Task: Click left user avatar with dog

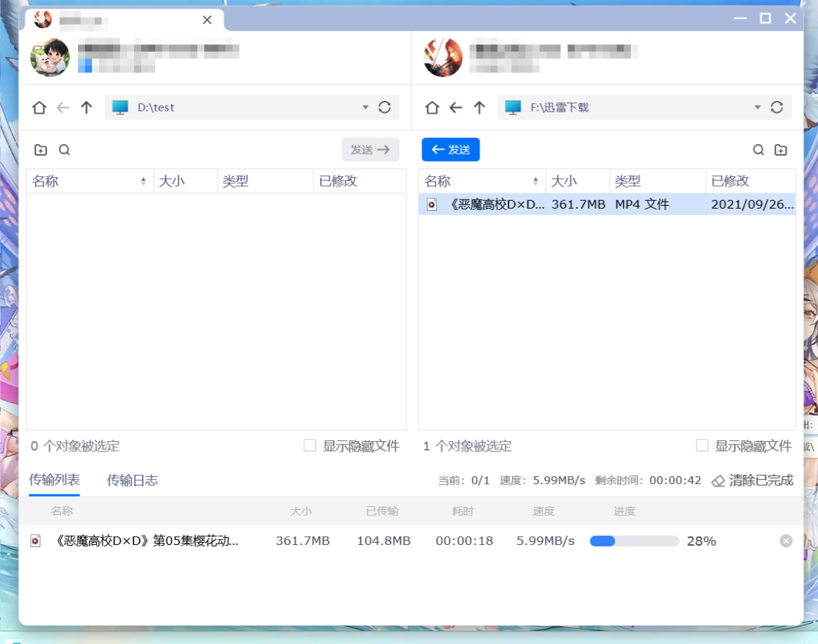Action: pos(50,57)
